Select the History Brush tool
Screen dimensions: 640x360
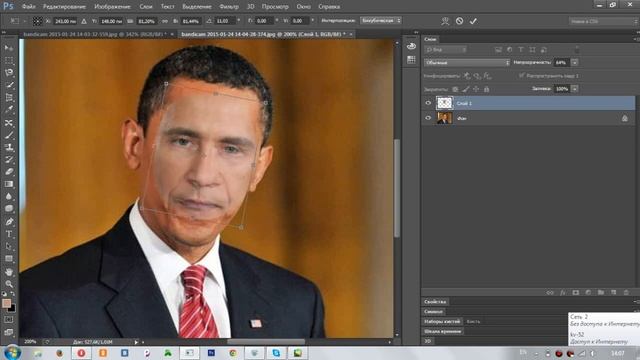tap(9, 160)
